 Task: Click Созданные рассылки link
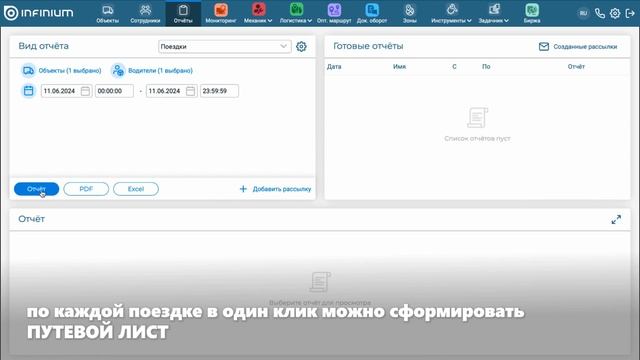[x=578, y=47]
